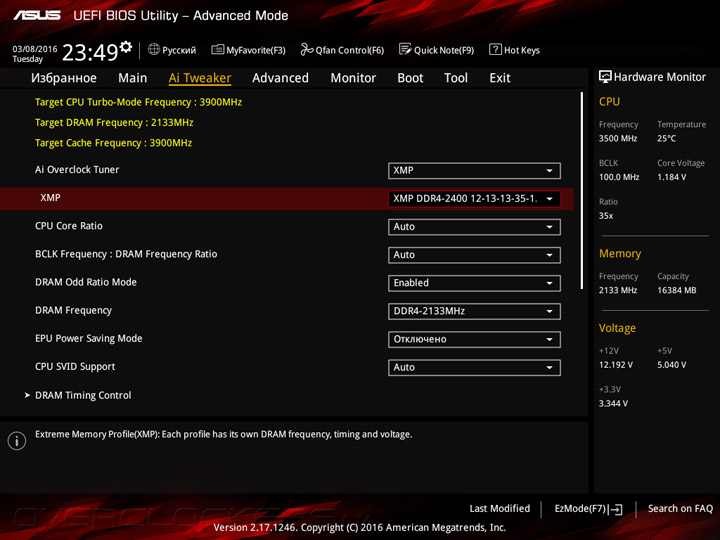720x540 pixels.
Task: Click the DRAM Odd Ratio Mode label
Action: pyautogui.click(x=86, y=282)
